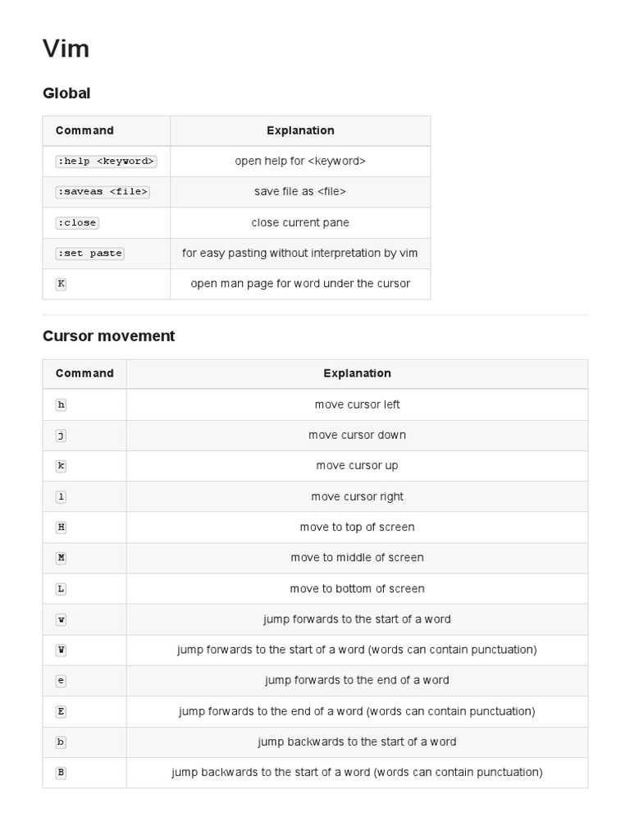Screen dimensions: 630x840
Task: Click the lowercase w keycap
Action: [61, 619]
